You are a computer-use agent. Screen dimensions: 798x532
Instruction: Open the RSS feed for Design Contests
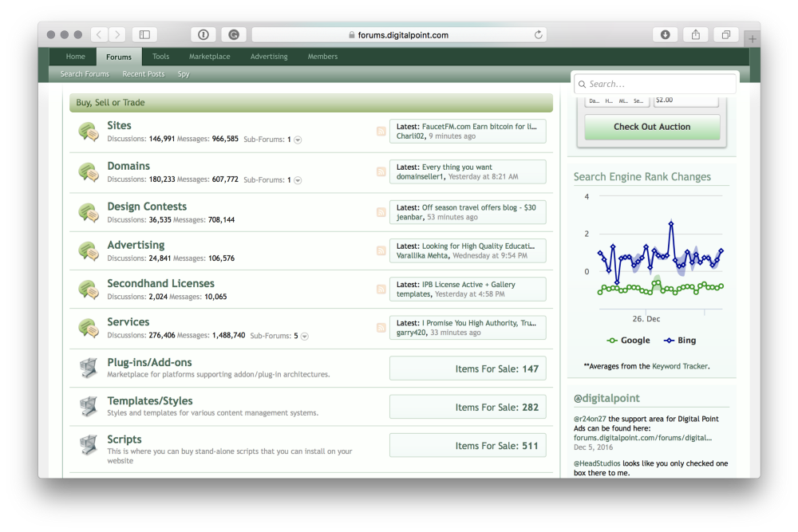coord(381,212)
